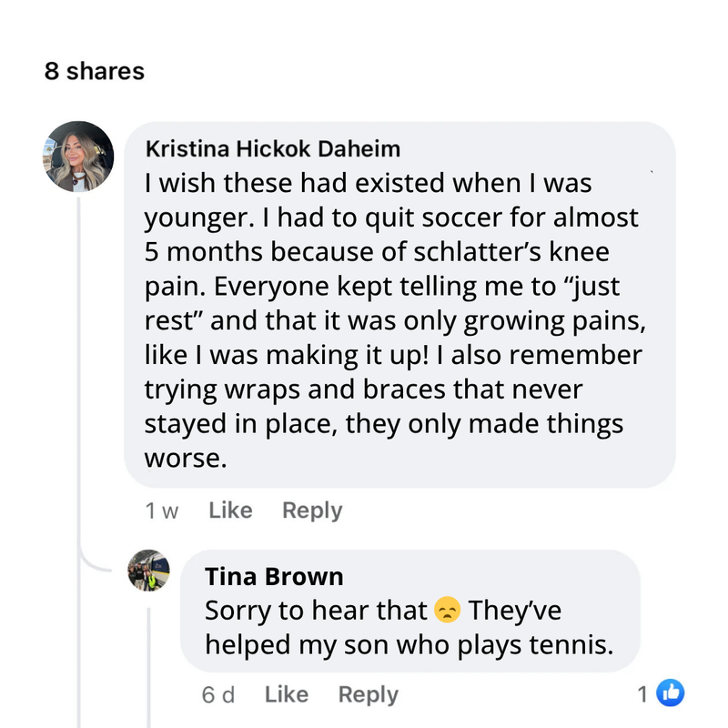Screen dimensions: 728x728
Task: Open Kristina Hickok Daheim's profile name link
Action: (x=273, y=148)
